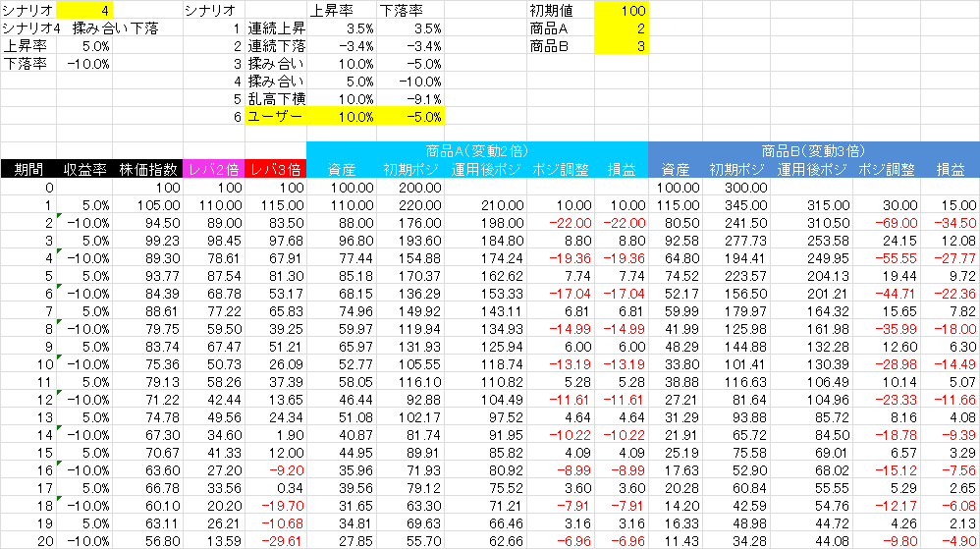Screen dimensions: 980x549
Task: Select the yellow 初期値 cell containing 100
Action: (x=622, y=10)
